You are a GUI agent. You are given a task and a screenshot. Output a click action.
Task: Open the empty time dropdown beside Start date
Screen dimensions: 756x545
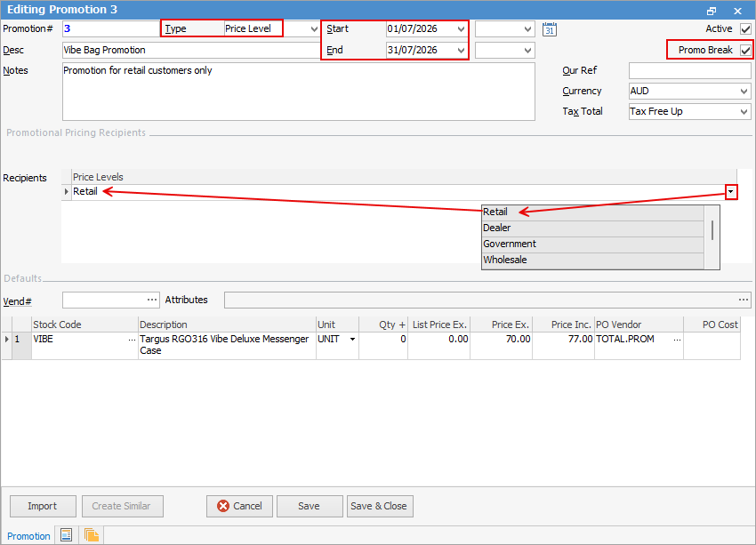pyautogui.click(x=527, y=29)
